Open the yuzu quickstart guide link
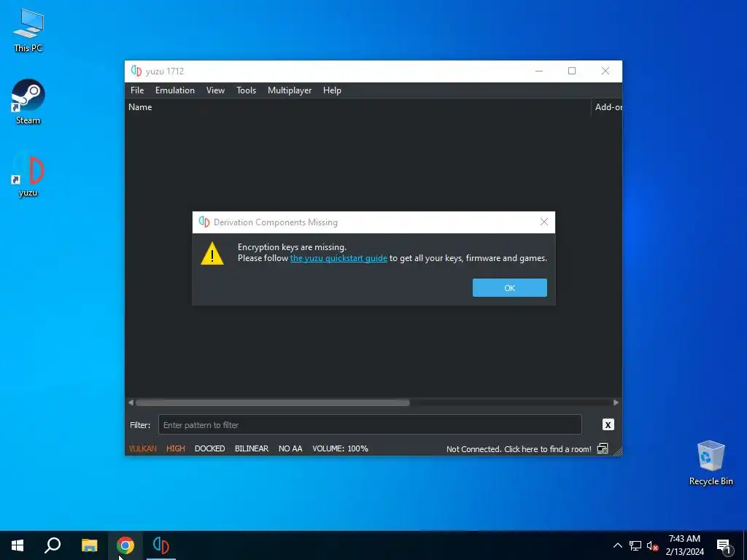The image size is (747, 560). (338, 258)
